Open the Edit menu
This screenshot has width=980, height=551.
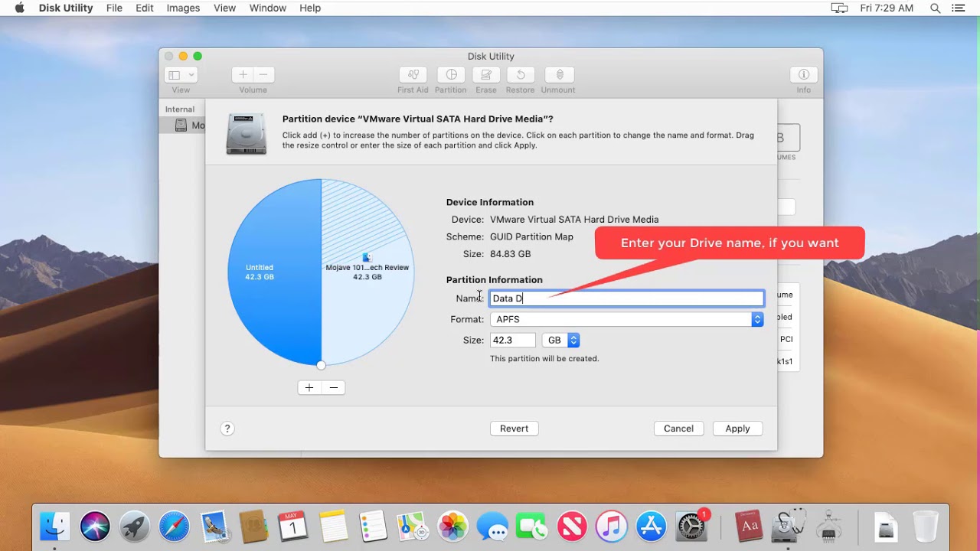(x=145, y=8)
